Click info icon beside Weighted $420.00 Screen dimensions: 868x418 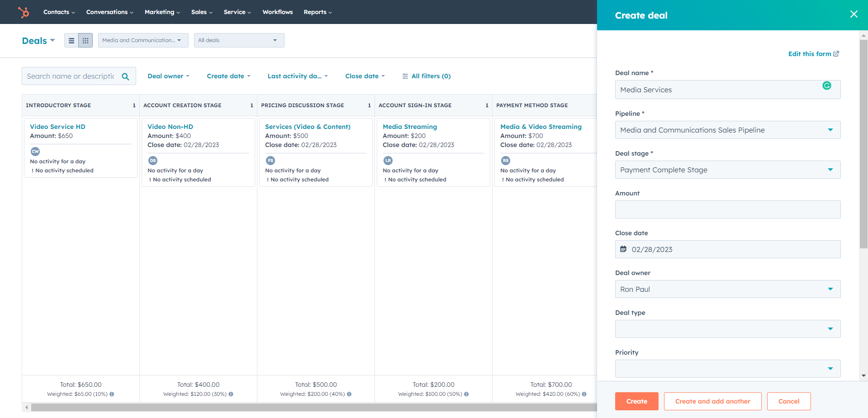[x=584, y=394]
